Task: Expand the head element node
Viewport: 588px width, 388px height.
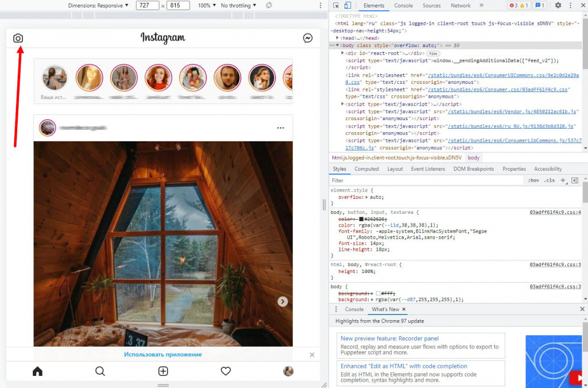Action: pyautogui.click(x=338, y=38)
